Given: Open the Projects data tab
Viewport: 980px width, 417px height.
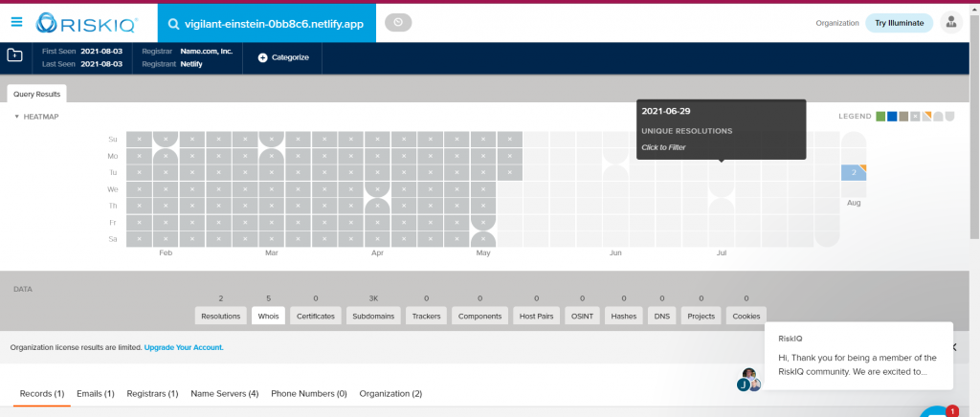Looking at the screenshot, I should click(x=702, y=316).
